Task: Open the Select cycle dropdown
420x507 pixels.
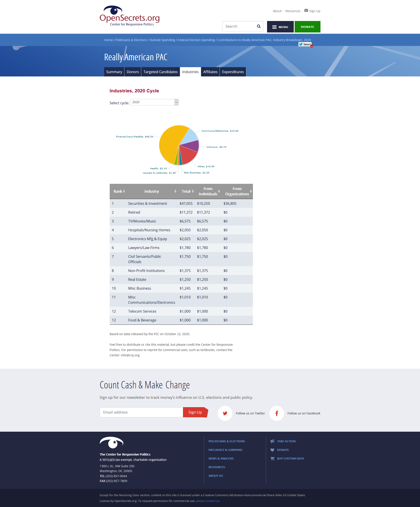Action: (x=154, y=102)
